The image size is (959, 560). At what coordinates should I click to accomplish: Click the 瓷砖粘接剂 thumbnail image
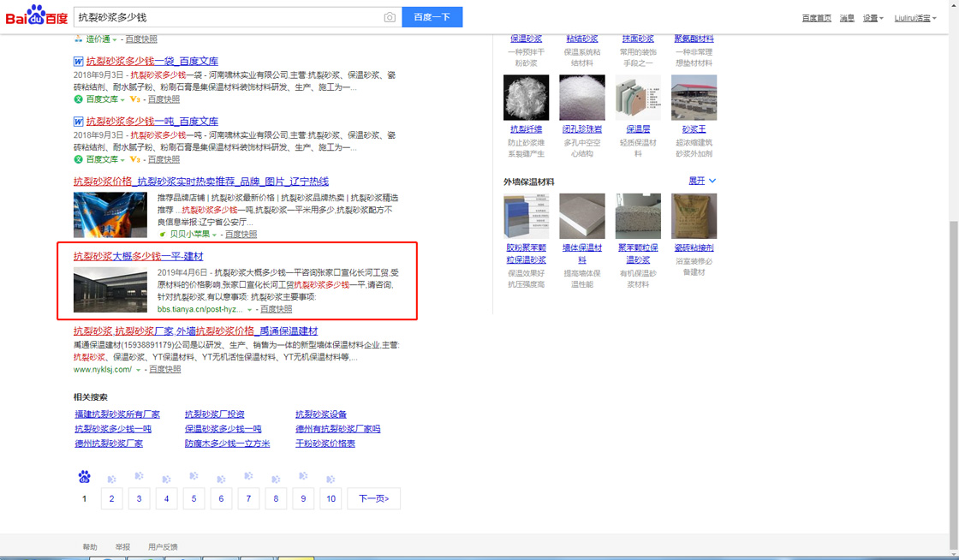pyautogui.click(x=694, y=216)
